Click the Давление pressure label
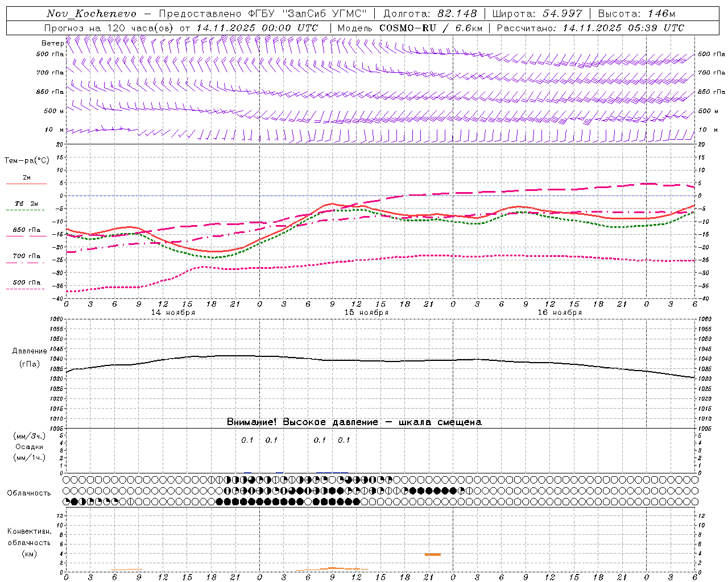 pyautogui.click(x=29, y=351)
